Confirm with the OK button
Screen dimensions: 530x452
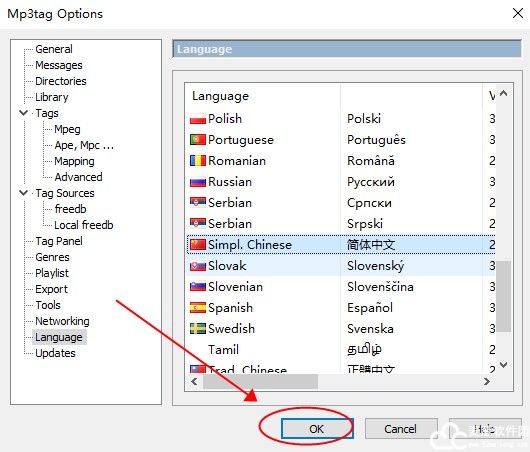pos(317,429)
